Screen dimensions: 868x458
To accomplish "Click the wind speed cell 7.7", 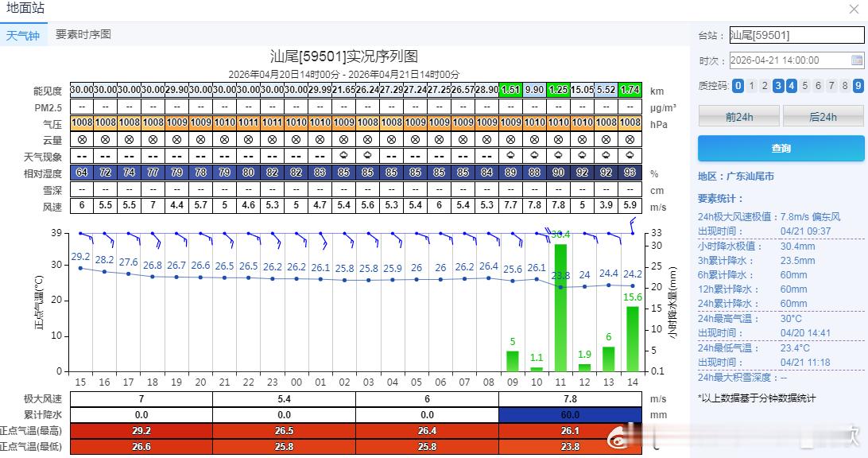I will [510, 205].
